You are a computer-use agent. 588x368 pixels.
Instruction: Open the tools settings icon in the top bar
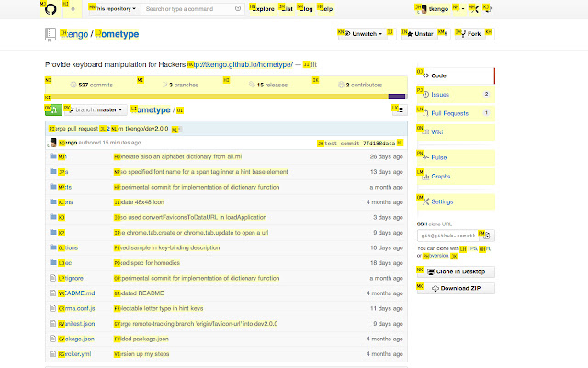click(474, 8)
